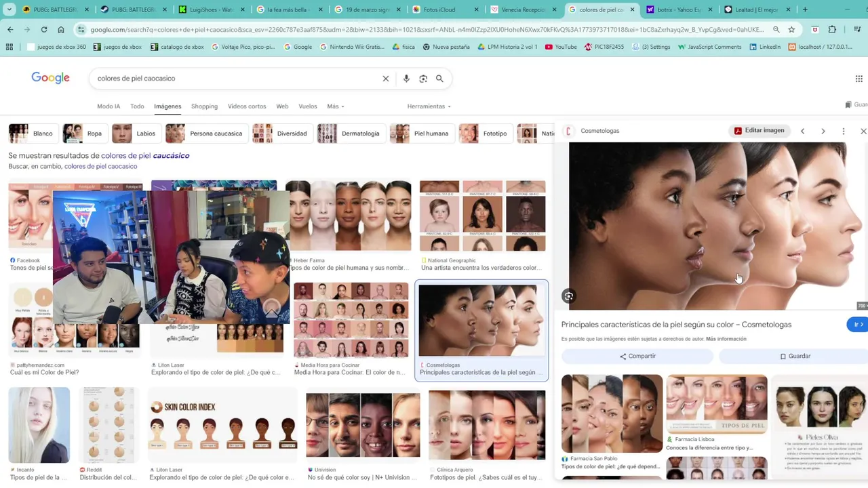Click the Compartir button
Screen dimensions: 868x488
point(637,356)
